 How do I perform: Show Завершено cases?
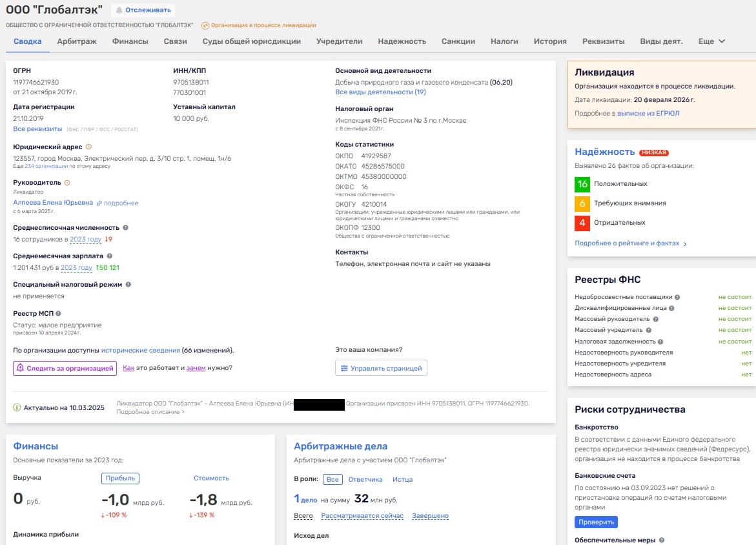point(430,516)
